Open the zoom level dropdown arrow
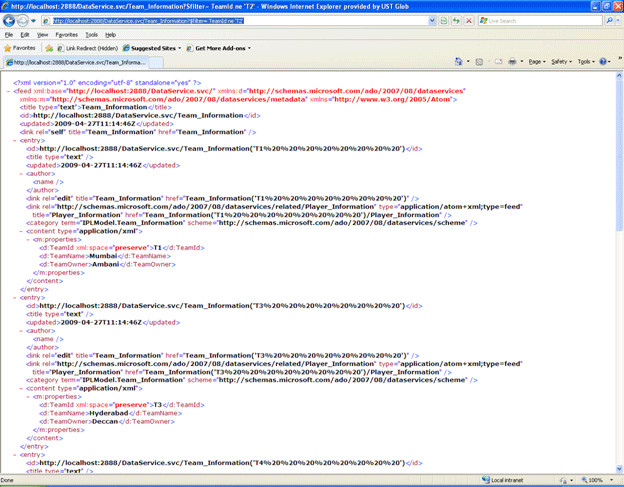Viewport: 624px width, 487px height. tap(612, 480)
